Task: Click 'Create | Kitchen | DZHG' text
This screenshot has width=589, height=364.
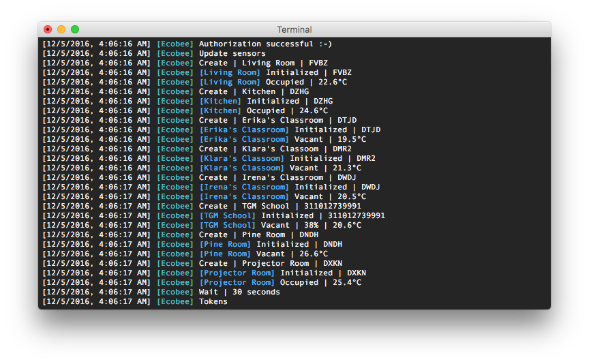Action: (x=254, y=91)
